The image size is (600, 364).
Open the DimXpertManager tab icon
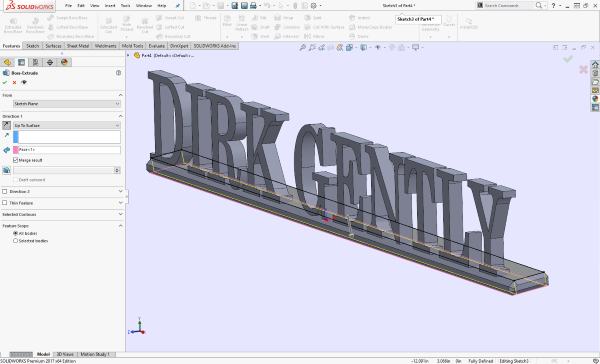point(50,62)
